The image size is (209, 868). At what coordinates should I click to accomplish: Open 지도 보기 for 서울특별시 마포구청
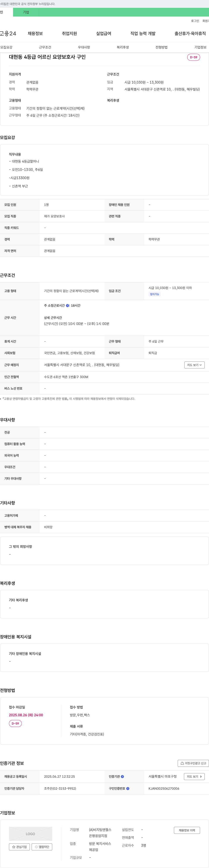194,777
